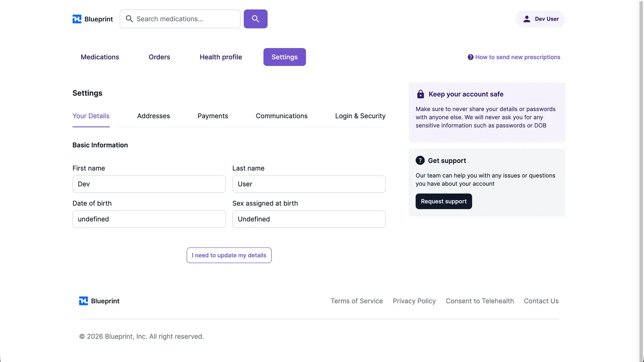Select the Addresses settings tab
Viewport: 644px width, 362px height.
(153, 116)
